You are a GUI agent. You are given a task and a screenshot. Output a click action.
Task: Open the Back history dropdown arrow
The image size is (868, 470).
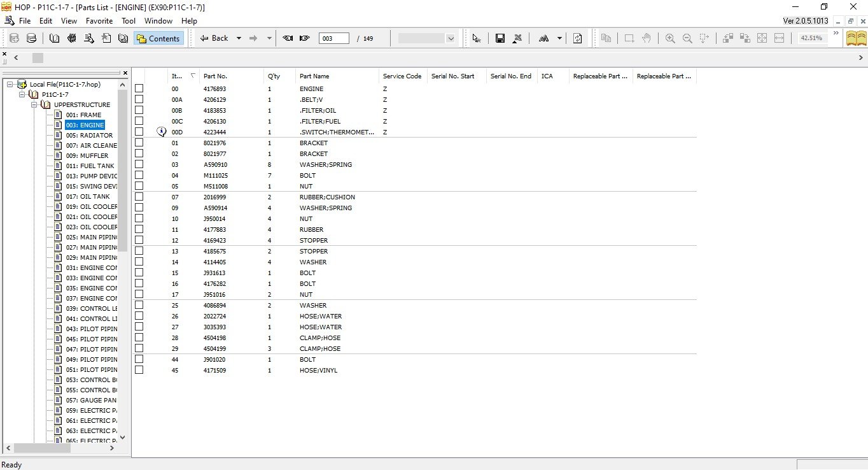pos(239,38)
